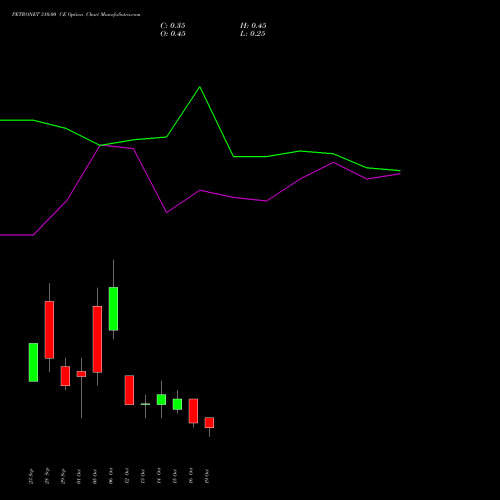This screenshot has height=500, width=500.
Task: Click the 06 Oct date label
Action: [x=111, y=476]
